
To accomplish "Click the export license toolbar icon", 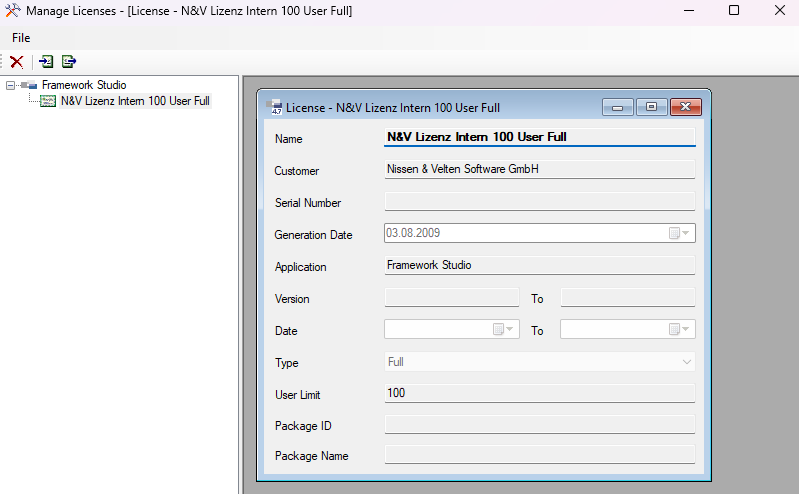I will pos(69,62).
